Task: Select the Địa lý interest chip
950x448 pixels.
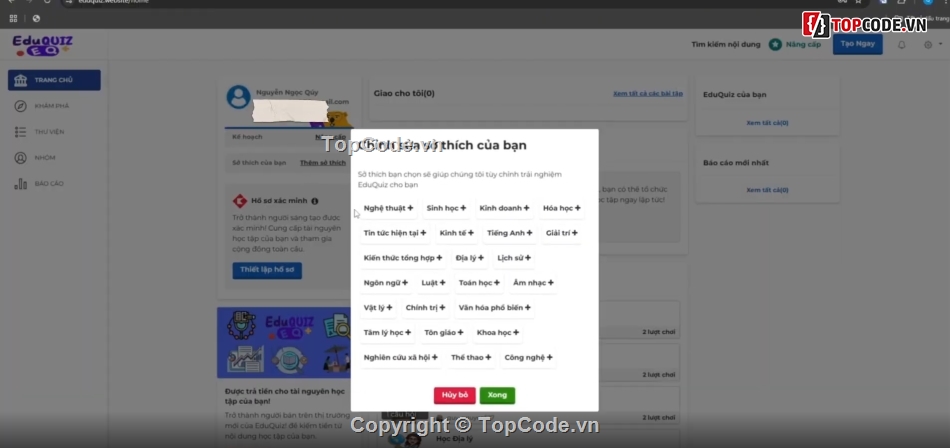Action: point(470,258)
